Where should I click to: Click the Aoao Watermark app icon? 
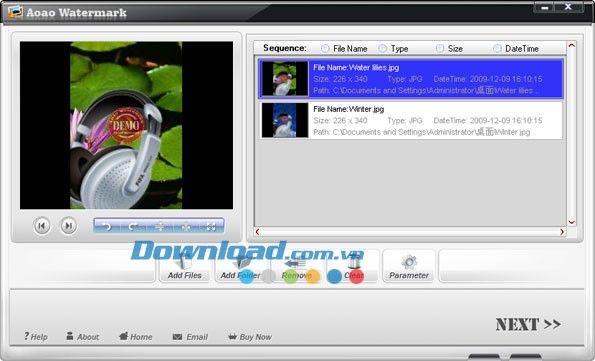(15, 12)
